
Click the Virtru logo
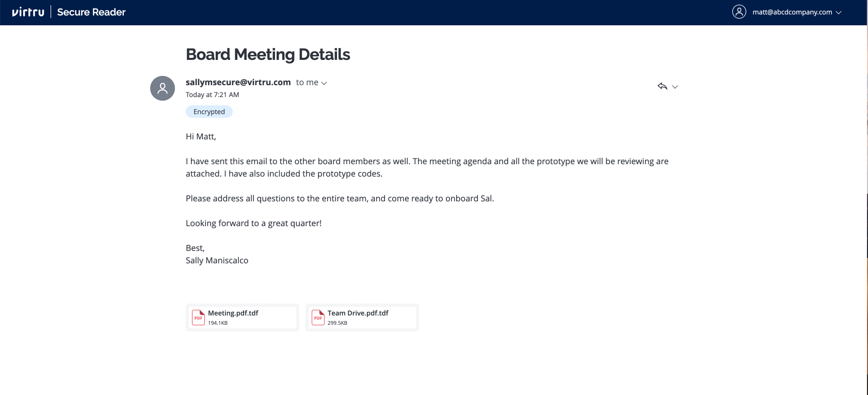coord(28,12)
